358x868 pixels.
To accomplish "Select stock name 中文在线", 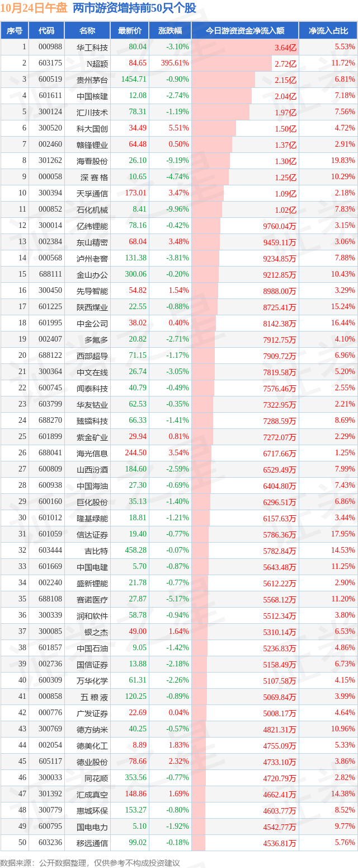I will pos(92,372).
